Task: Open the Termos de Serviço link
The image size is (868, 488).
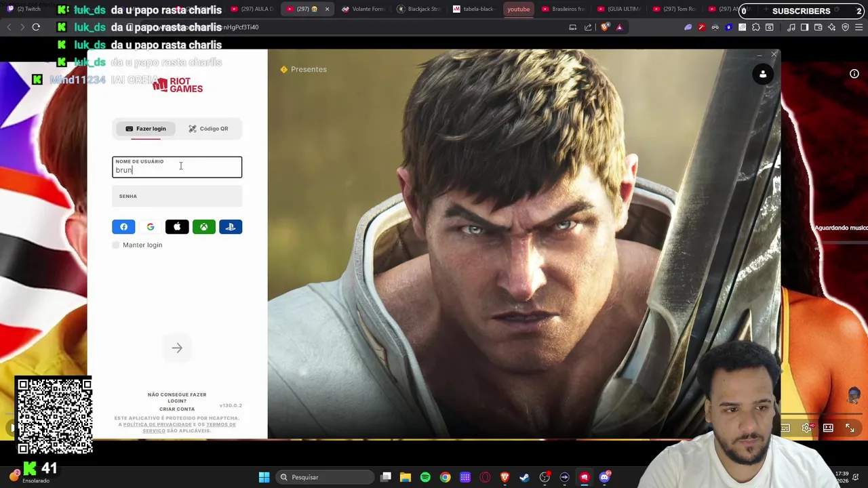Action: 189,428
